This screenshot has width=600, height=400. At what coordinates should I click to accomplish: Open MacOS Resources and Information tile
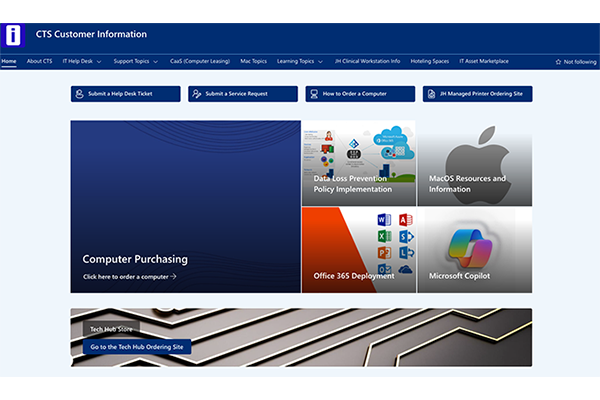pyautogui.click(x=475, y=163)
